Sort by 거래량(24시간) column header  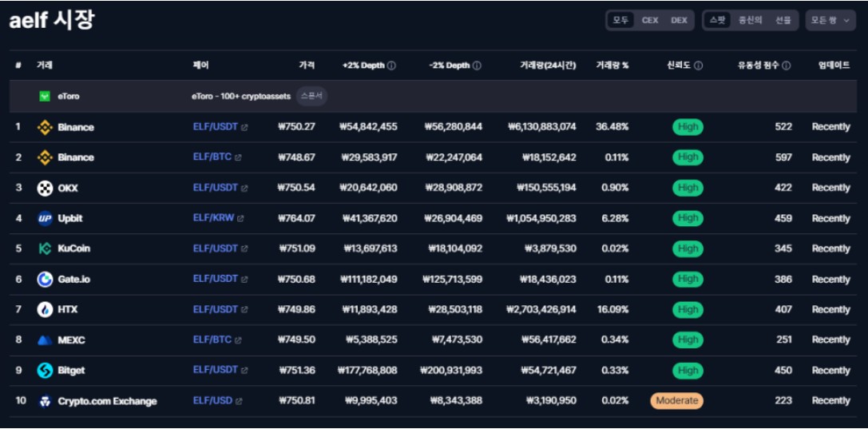(x=548, y=66)
